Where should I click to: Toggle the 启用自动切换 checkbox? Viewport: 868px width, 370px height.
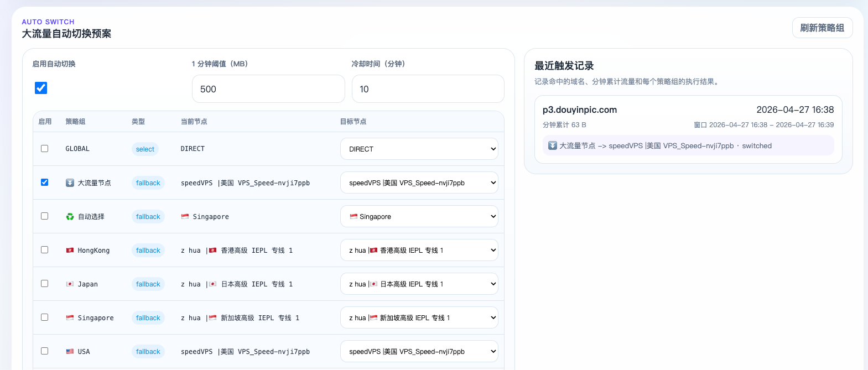41,88
